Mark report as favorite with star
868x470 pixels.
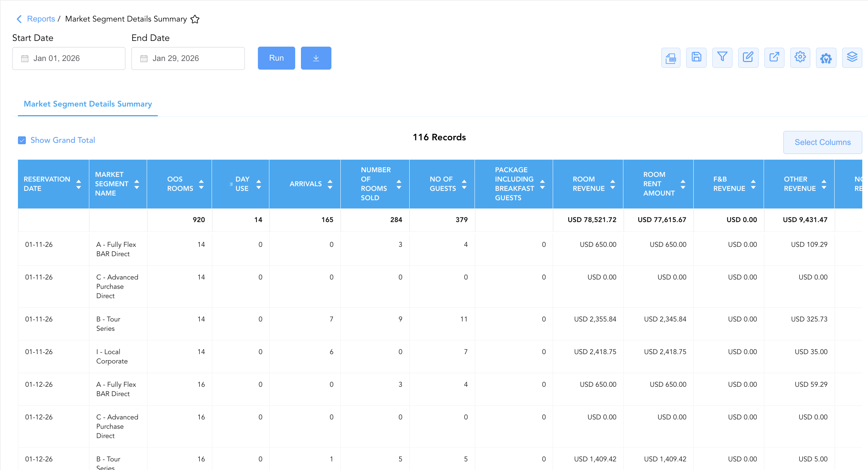(195, 19)
